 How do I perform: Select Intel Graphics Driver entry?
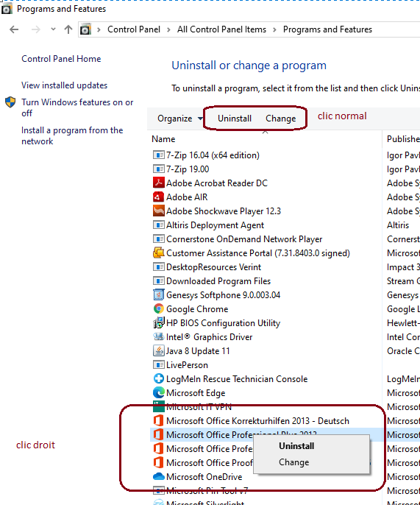coord(209,337)
